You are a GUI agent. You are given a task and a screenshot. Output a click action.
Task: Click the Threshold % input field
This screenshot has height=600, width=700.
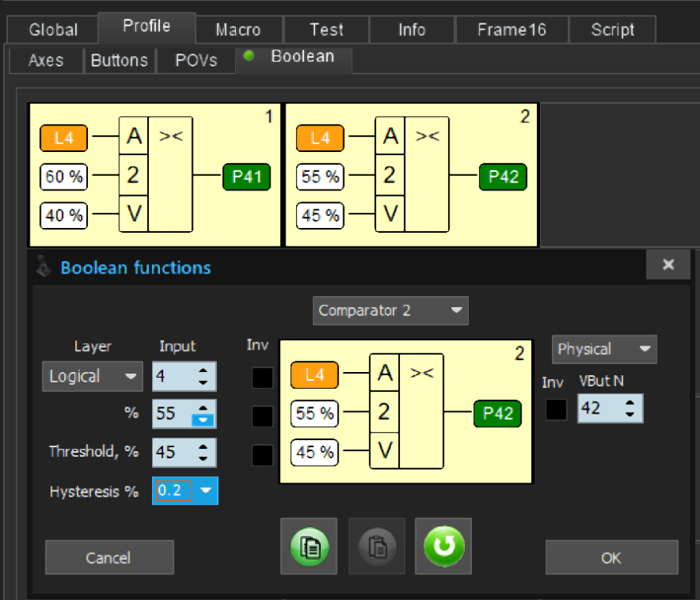(x=175, y=452)
